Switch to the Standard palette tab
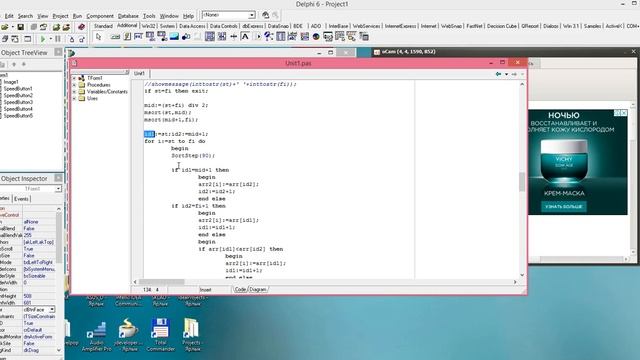Image resolution: width=640 pixels, height=360 pixels. click(x=103, y=26)
